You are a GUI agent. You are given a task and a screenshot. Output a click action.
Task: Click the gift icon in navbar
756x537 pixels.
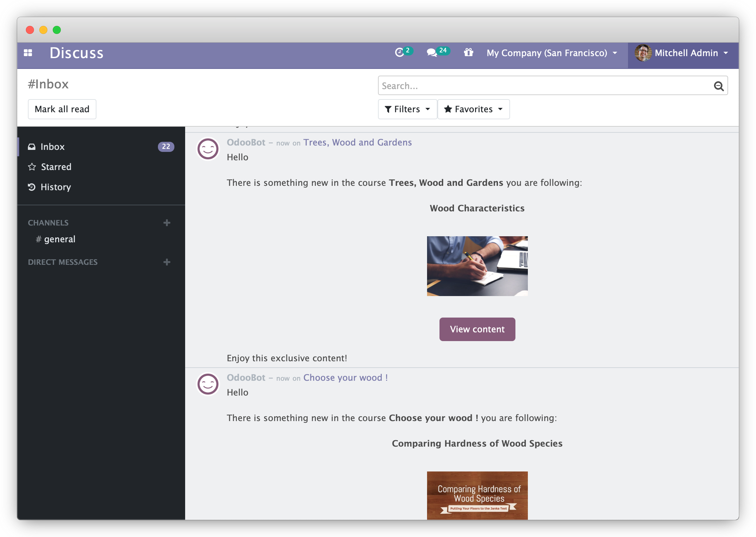point(468,52)
